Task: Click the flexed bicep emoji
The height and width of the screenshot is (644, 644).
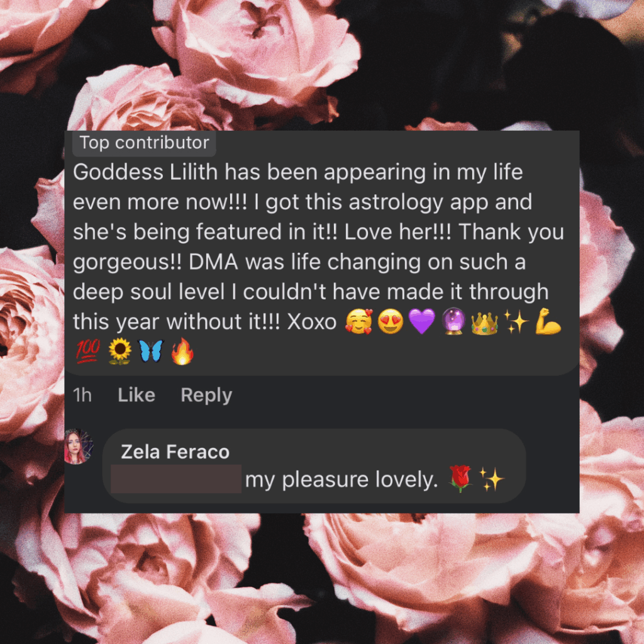Action: tap(548, 321)
